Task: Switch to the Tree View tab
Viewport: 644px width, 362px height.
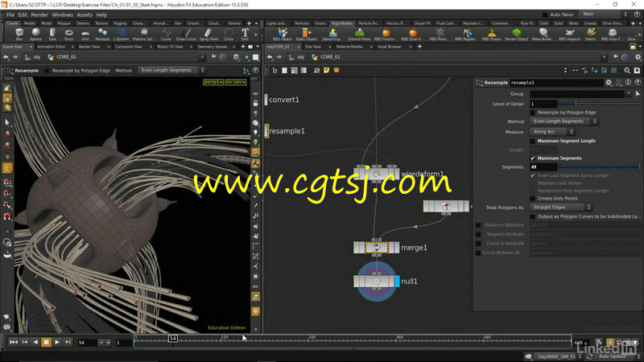Action: [x=313, y=47]
